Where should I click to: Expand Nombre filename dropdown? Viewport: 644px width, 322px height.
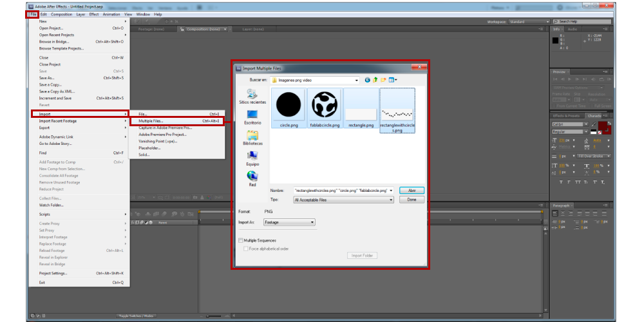click(391, 191)
